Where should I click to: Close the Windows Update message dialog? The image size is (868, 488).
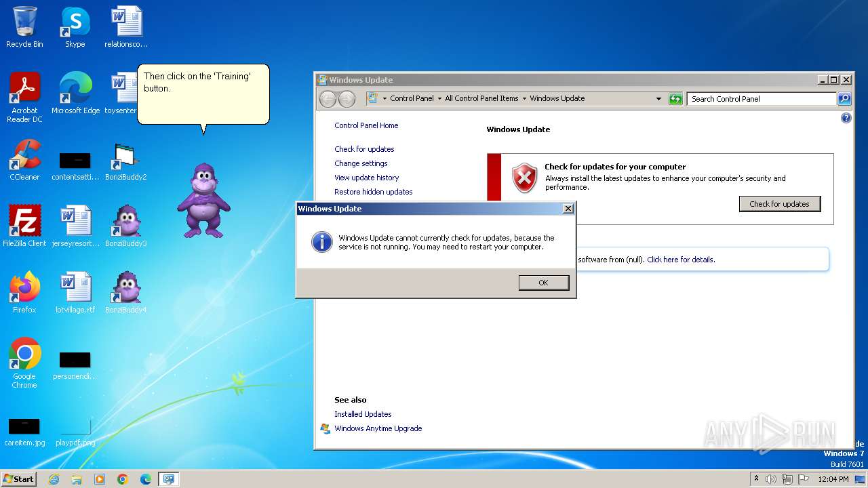point(568,209)
